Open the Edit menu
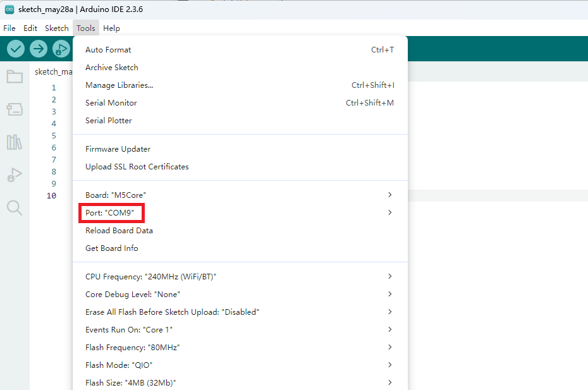The width and height of the screenshot is (588, 390). [x=30, y=28]
